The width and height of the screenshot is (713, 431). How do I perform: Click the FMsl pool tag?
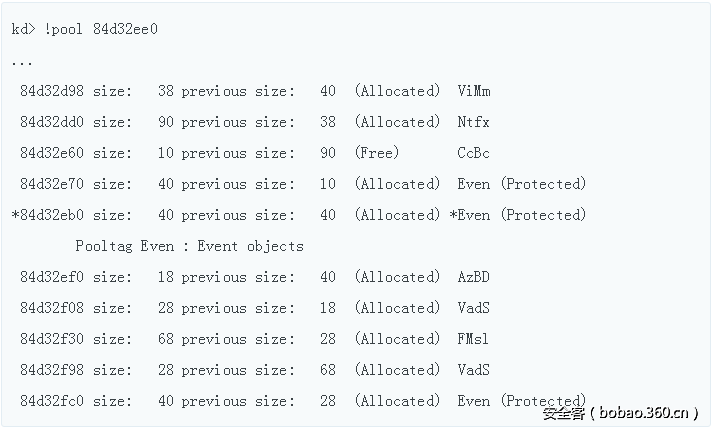(x=474, y=339)
